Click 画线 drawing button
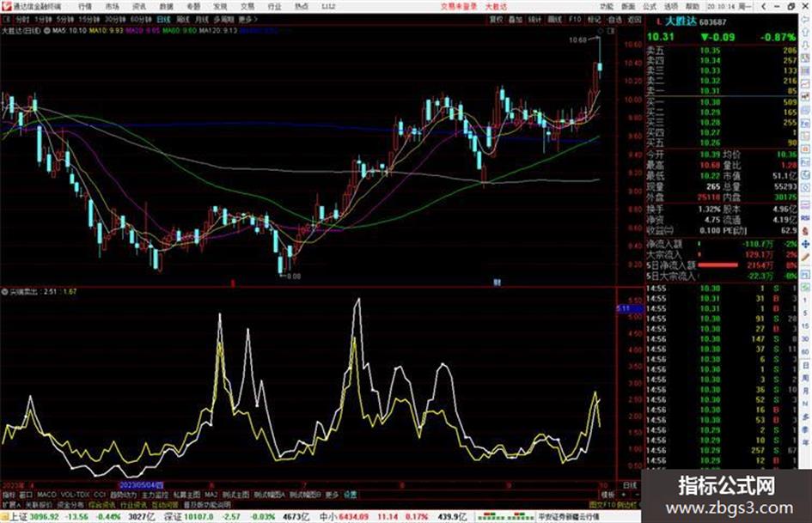812x523 pixels. pos(554,19)
